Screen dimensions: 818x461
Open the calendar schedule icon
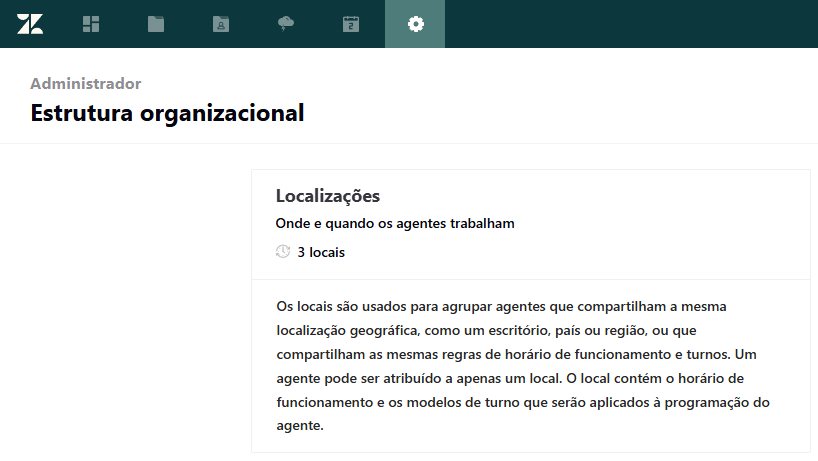coord(351,24)
